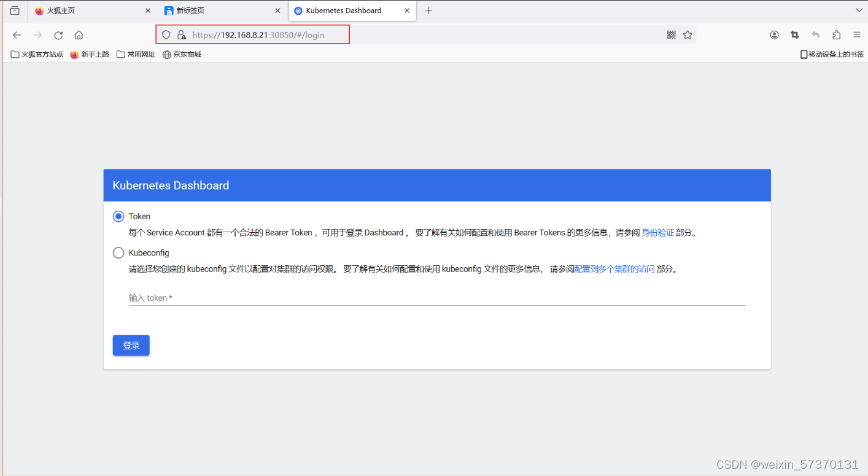Open 常用网址 bookmarks folder
This screenshot has width=868, height=476.
click(136, 54)
